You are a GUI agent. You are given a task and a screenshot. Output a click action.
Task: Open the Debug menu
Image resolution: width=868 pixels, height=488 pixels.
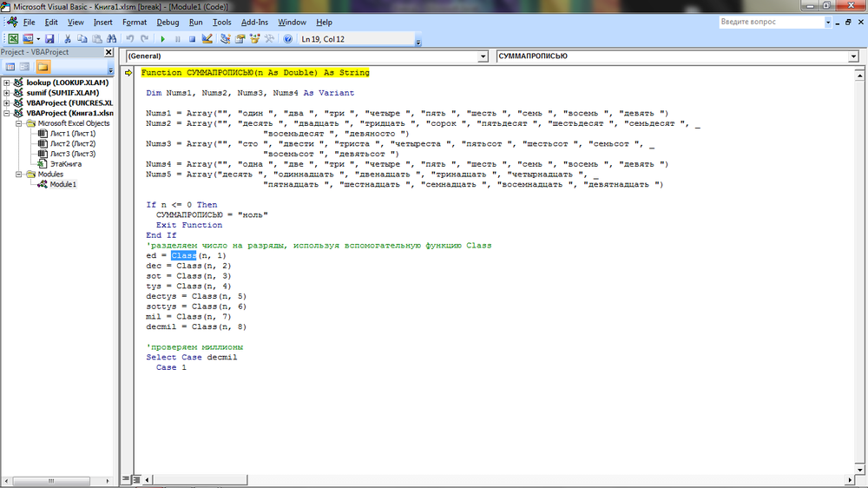point(168,22)
